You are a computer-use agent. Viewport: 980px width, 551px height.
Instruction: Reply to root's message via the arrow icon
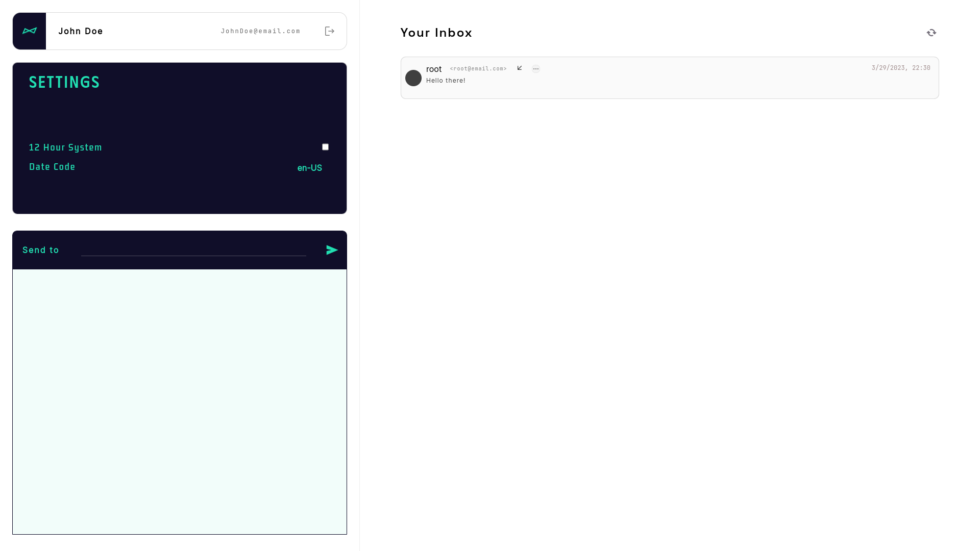[x=519, y=68]
